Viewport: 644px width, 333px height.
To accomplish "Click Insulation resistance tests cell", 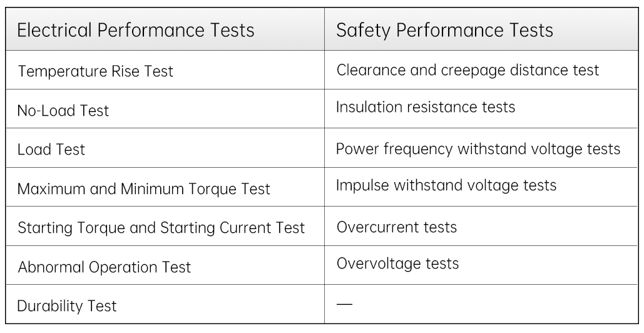I will (426, 107).
